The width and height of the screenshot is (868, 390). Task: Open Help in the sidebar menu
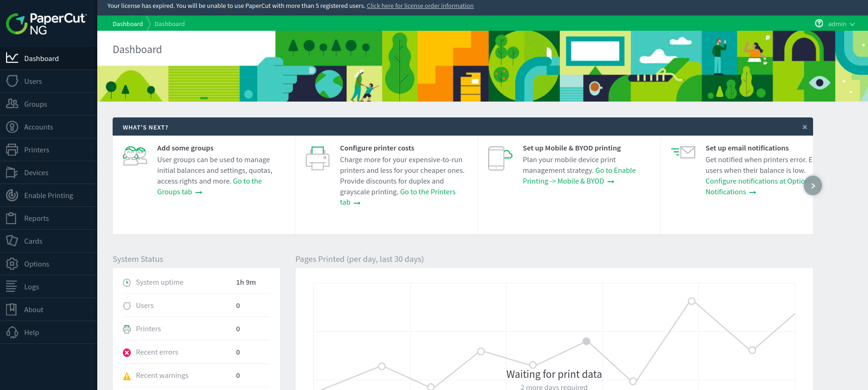tap(48, 332)
